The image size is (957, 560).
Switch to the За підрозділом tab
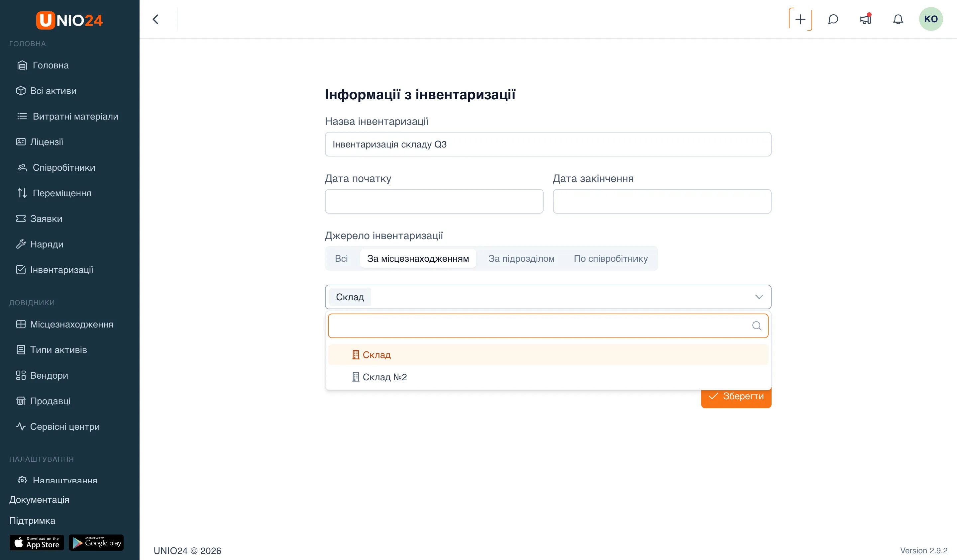(521, 258)
